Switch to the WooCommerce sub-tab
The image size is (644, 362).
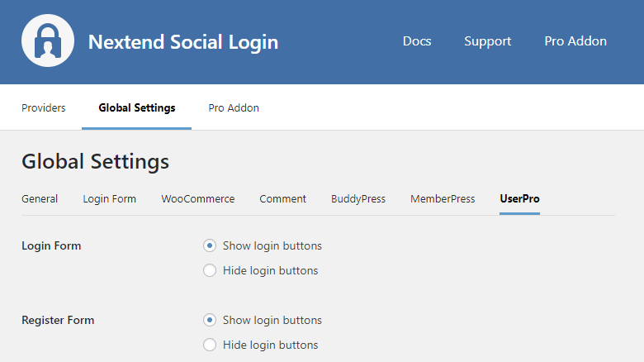point(197,199)
